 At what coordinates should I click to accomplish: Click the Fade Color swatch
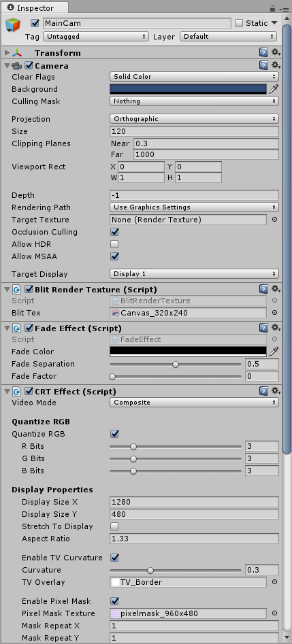(x=189, y=352)
